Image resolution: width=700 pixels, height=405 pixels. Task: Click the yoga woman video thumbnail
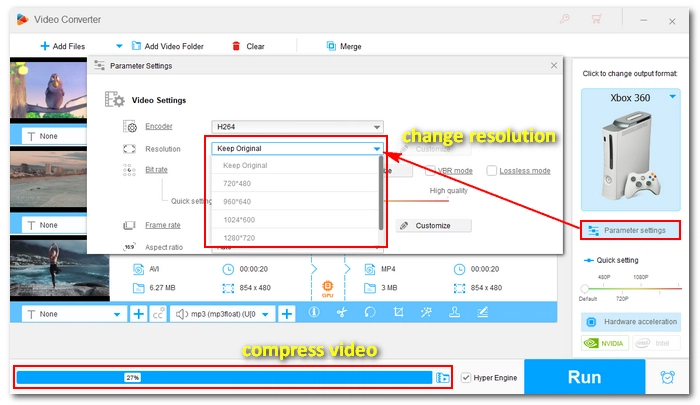tap(59, 268)
